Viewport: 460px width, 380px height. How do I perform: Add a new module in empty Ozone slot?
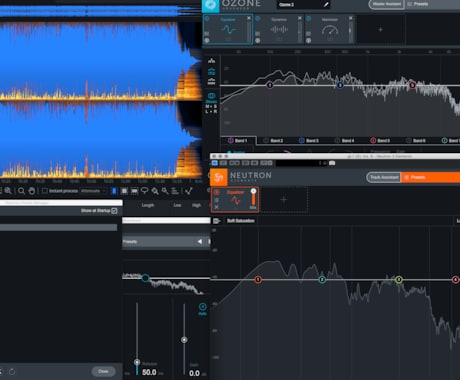click(380, 29)
